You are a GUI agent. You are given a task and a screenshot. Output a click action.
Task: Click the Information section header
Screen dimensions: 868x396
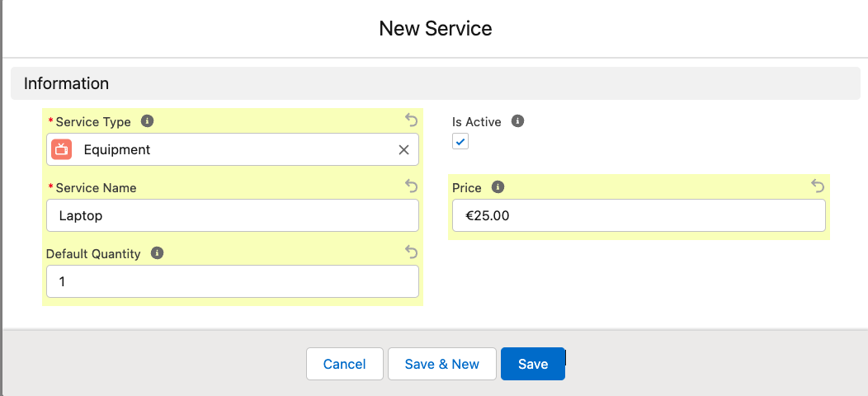point(66,83)
